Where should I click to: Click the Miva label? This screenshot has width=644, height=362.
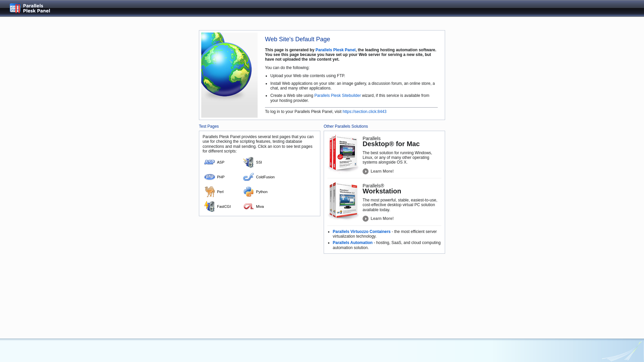pos(260,206)
